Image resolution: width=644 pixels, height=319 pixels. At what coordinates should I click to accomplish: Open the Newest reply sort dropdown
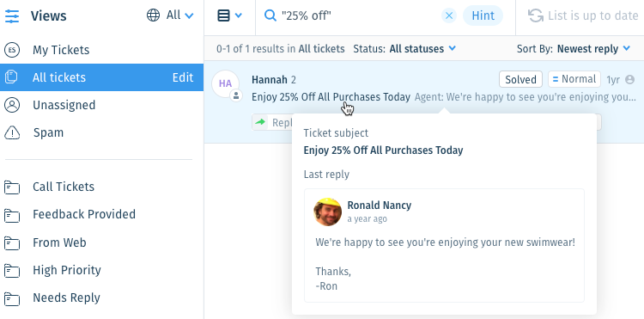point(593,49)
